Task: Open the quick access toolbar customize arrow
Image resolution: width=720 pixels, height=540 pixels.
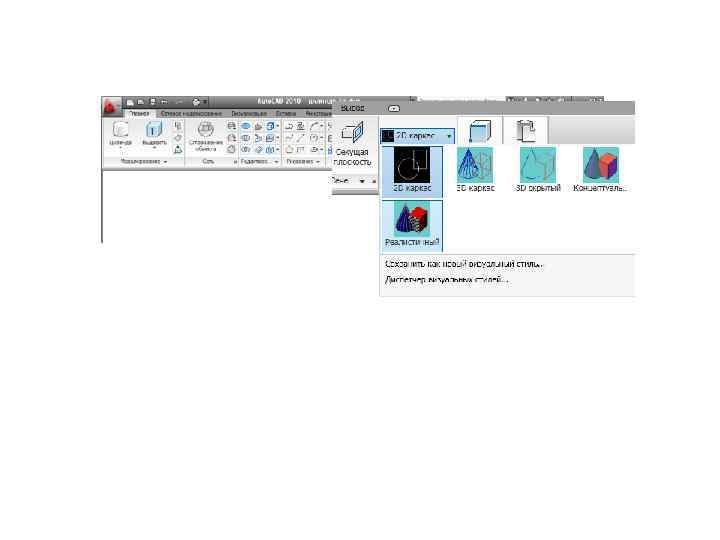Action: coord(205,102)
